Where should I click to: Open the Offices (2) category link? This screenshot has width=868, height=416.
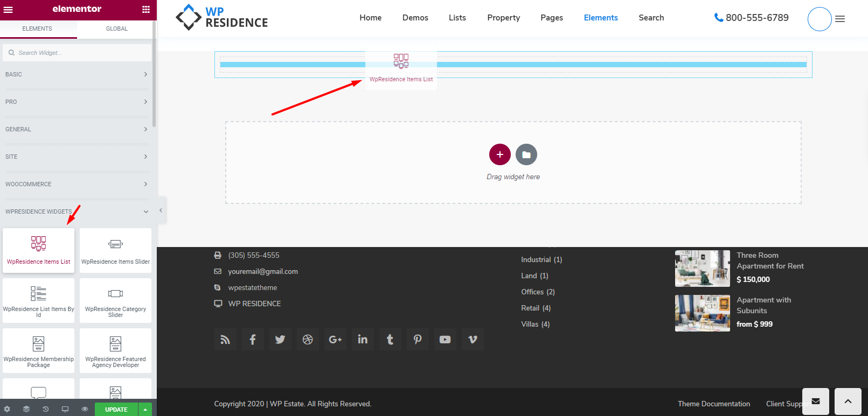[538, 292]
